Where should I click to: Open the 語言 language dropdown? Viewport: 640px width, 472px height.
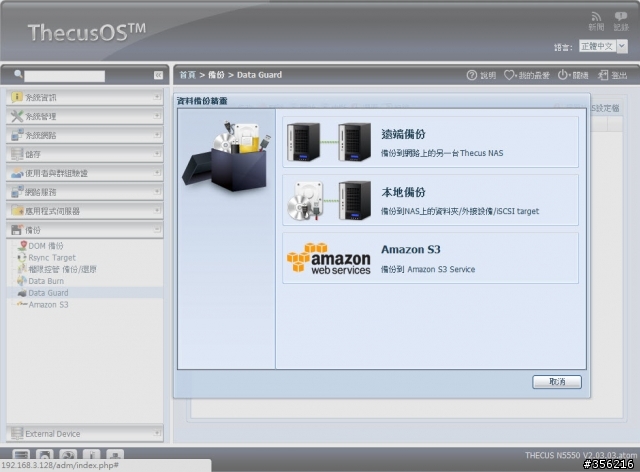point(603,47)
